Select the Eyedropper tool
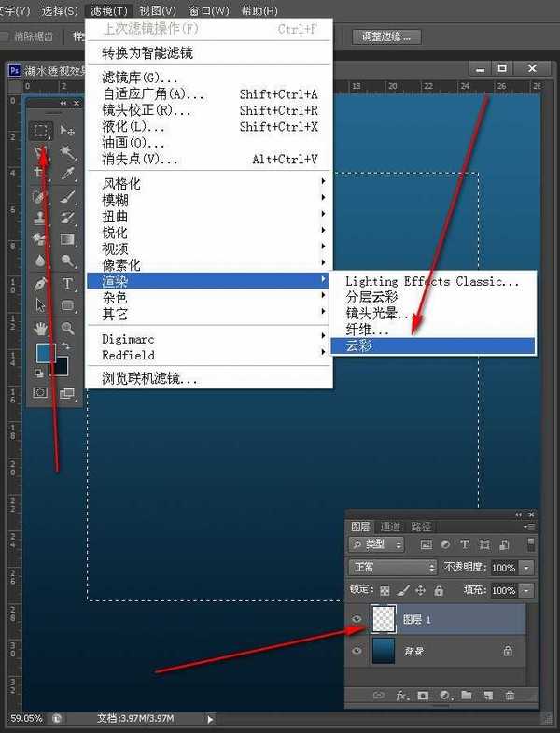This screenshot has height=733, width=560. coord(67,174)
